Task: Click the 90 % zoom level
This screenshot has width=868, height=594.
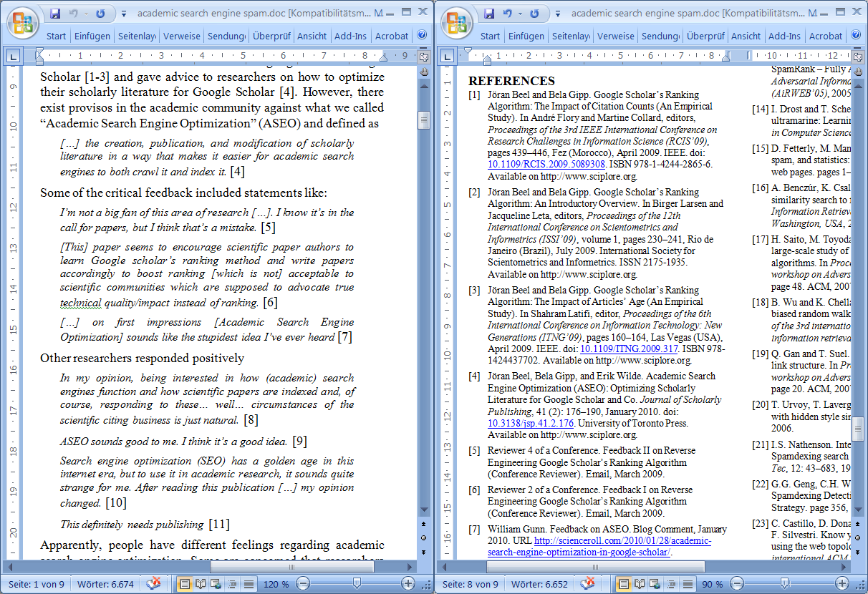Action: (x=712, y=584)
